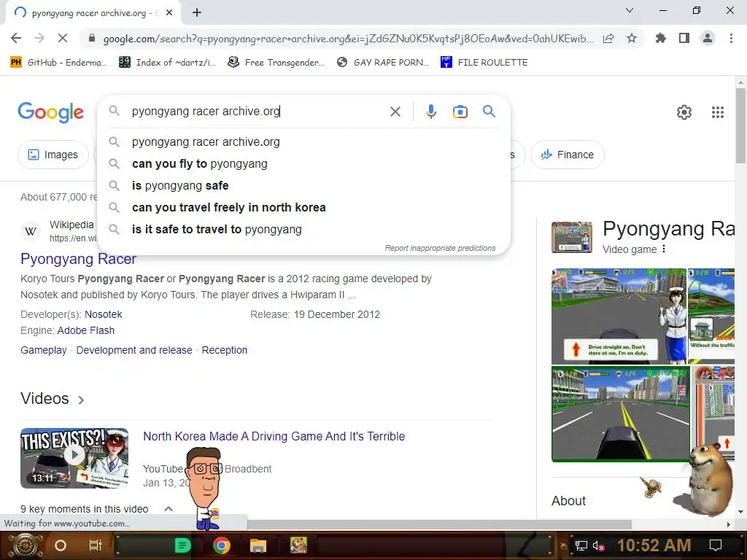Open the Google apps grid

tap(718, 112)
